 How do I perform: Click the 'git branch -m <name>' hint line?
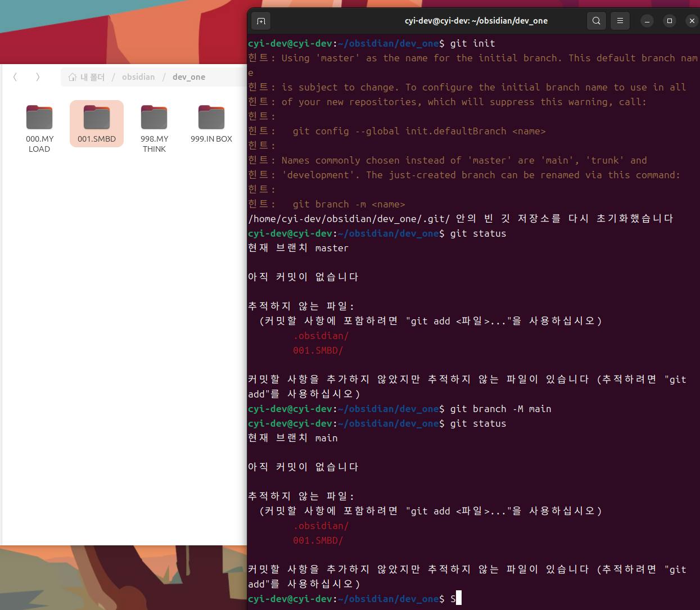click(349, 204)
